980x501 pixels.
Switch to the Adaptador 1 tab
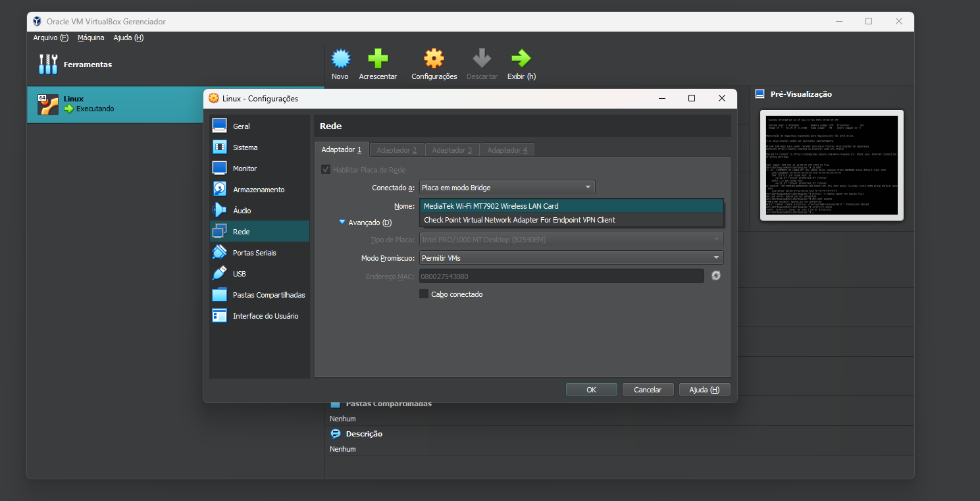(x=341, y=150)
